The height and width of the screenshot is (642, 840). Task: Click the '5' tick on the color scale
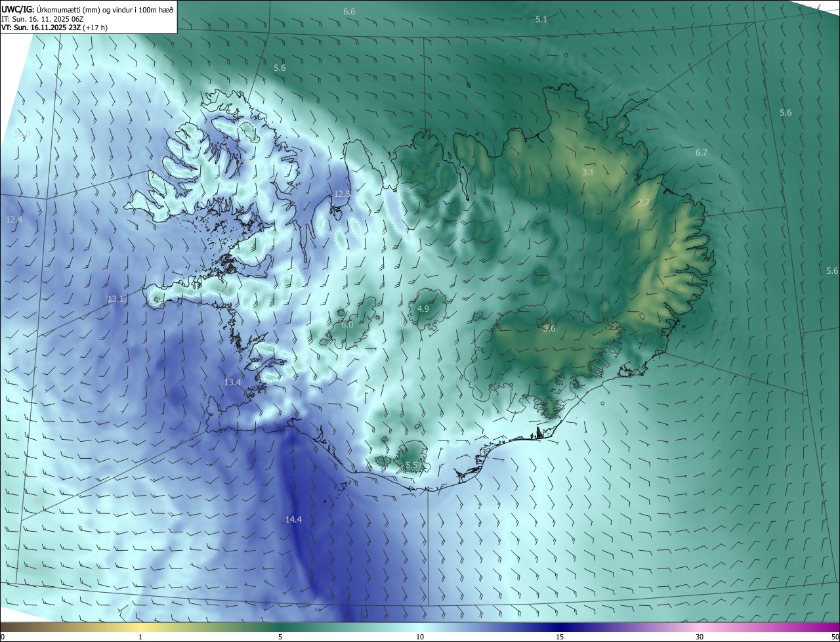pos(280,637)
